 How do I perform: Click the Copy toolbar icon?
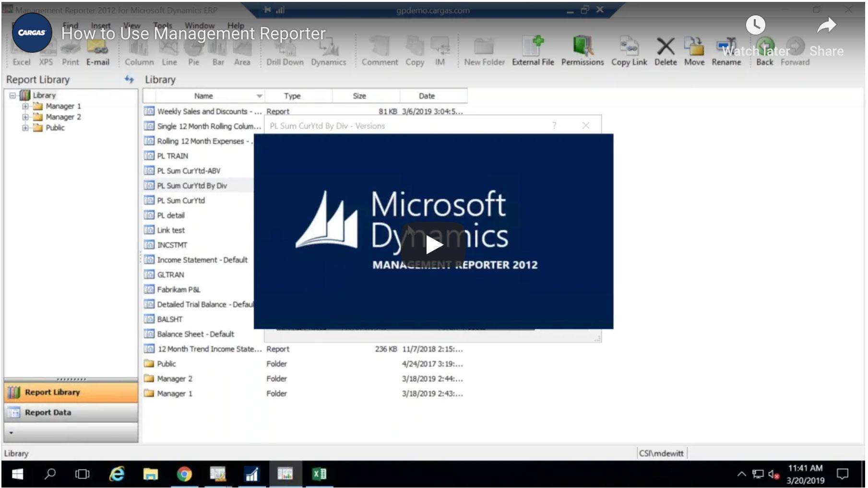[x=415, y=52]
